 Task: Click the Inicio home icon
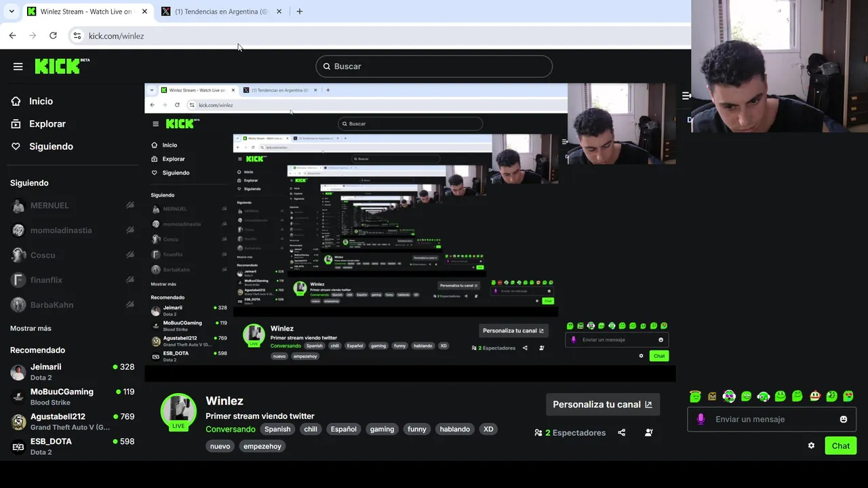click(16, 101)
